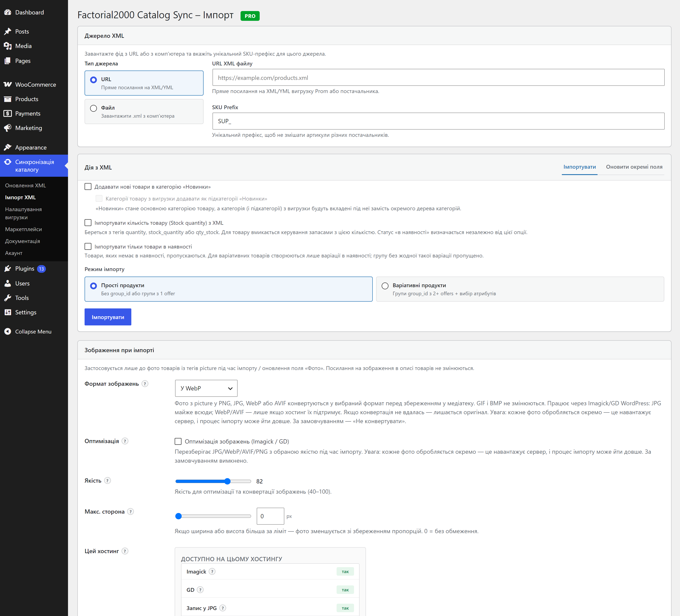Screen dimensions: 680x616
Task: Click the Appearance paintbrush icon
Action: [x=8, y=147]
